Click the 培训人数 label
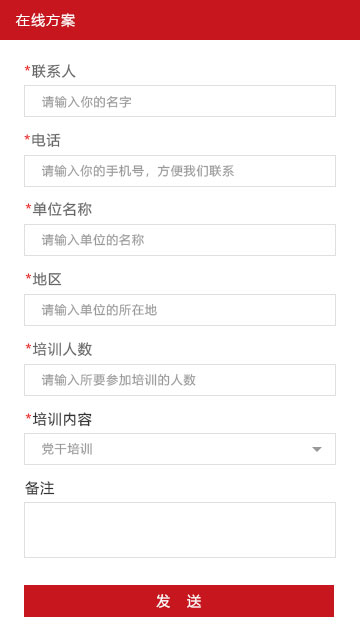Viewport: 360px width, 640px height. (62, 349)
